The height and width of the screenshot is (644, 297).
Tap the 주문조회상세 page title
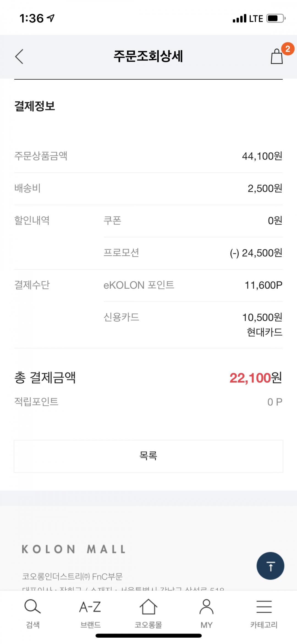pos(148,56)
